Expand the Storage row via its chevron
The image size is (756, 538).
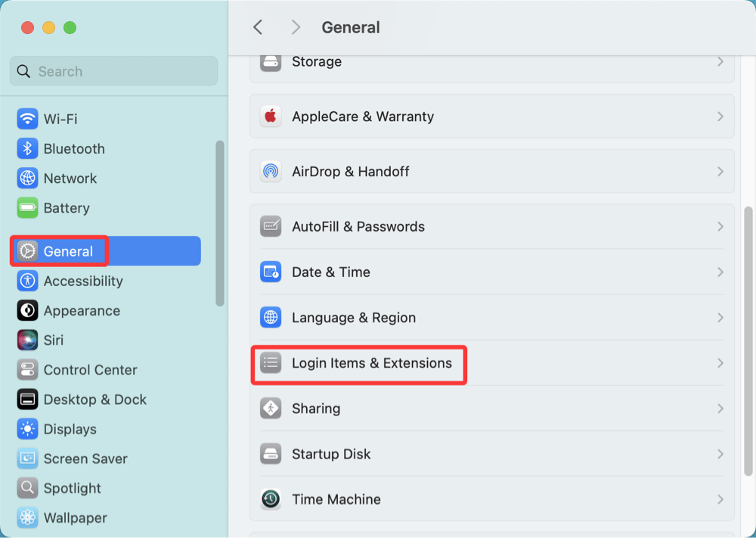tap(720, 61)
